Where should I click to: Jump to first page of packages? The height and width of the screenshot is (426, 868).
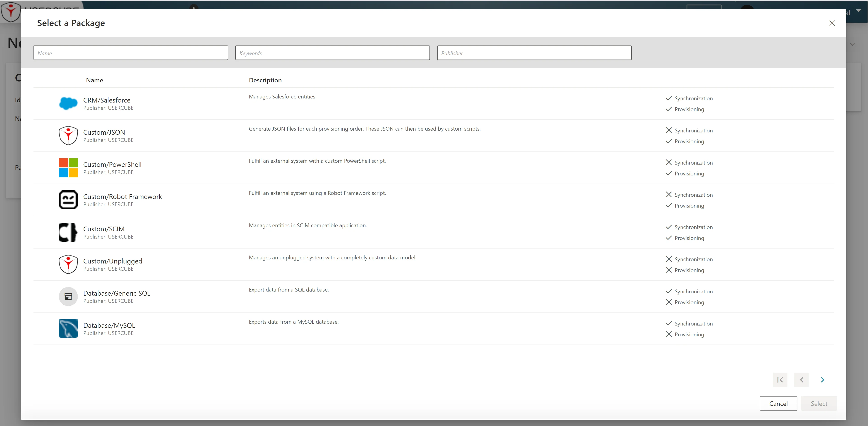point(780,380)
